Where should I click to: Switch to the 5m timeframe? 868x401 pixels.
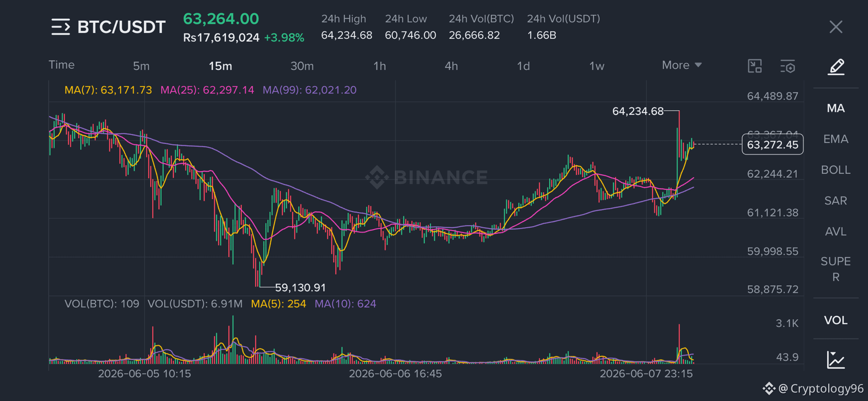(141, 66)
